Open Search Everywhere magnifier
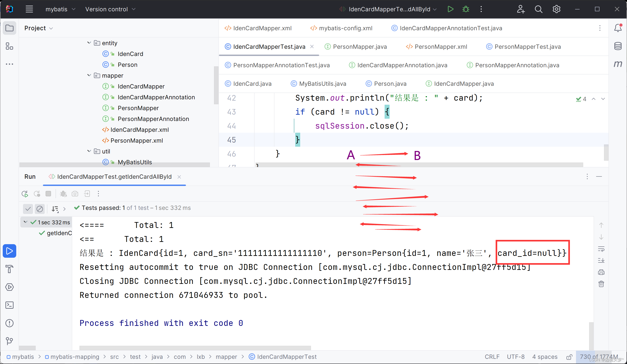627x364 pixels. 539,9
